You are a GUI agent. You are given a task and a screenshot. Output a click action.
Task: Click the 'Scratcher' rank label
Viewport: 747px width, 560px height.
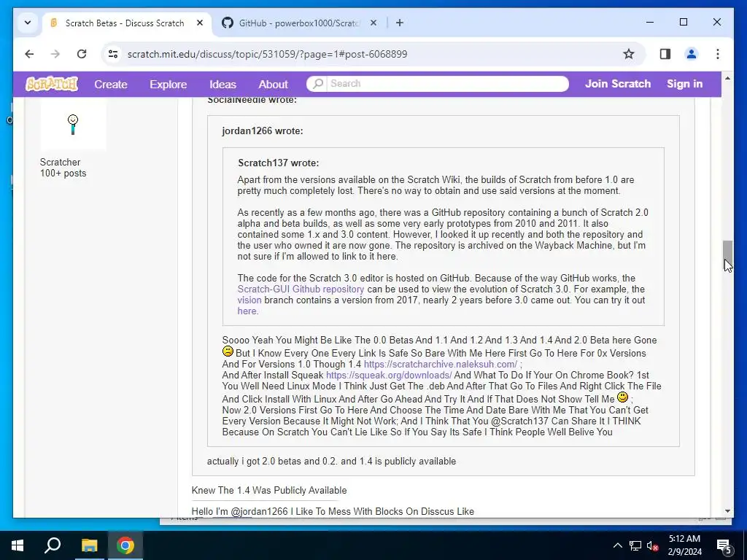[x=60, y=163]
